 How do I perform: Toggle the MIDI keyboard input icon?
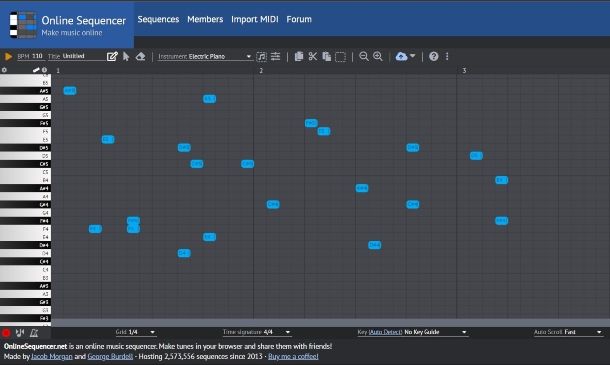tap(20, 333)
